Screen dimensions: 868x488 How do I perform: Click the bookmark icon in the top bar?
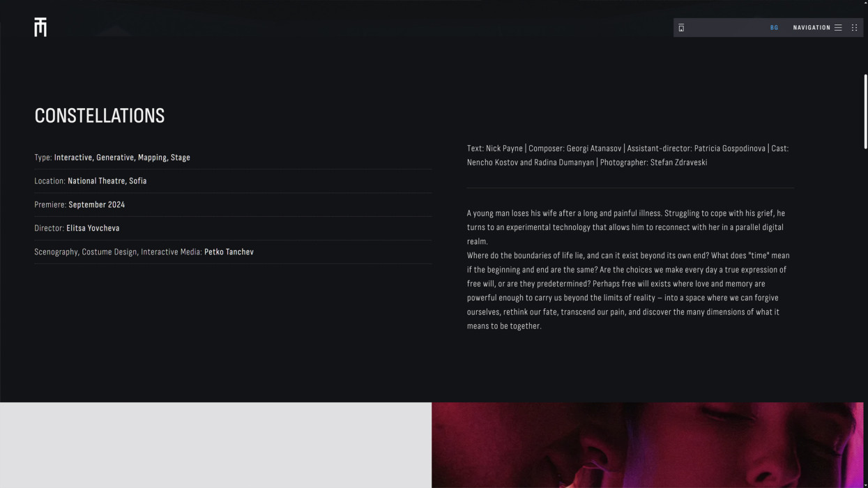point(681,28)
